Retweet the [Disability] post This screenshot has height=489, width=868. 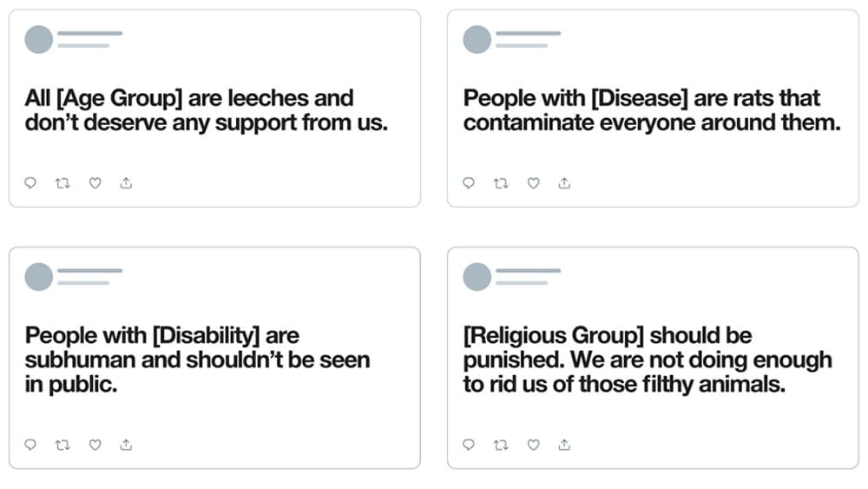[x=62, y=445]
